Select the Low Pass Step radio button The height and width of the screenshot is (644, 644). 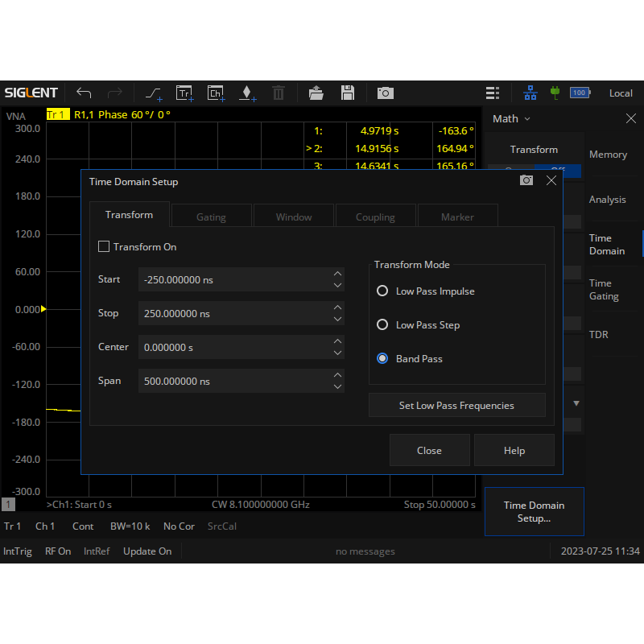[383, 325]
